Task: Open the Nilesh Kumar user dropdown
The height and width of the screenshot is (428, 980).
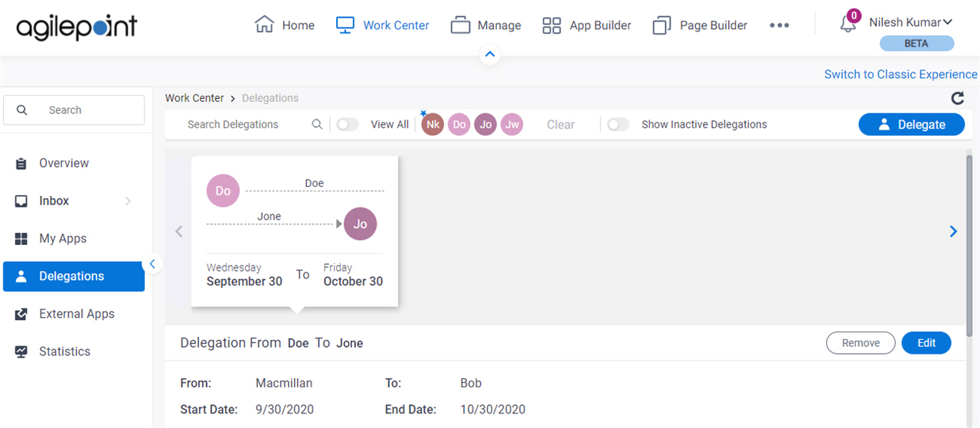Action: [910, 22]
